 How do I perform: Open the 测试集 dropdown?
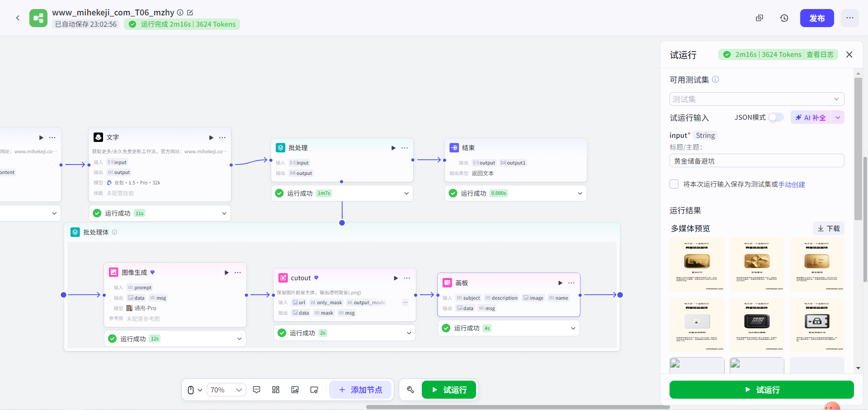(x=756, y=99)
